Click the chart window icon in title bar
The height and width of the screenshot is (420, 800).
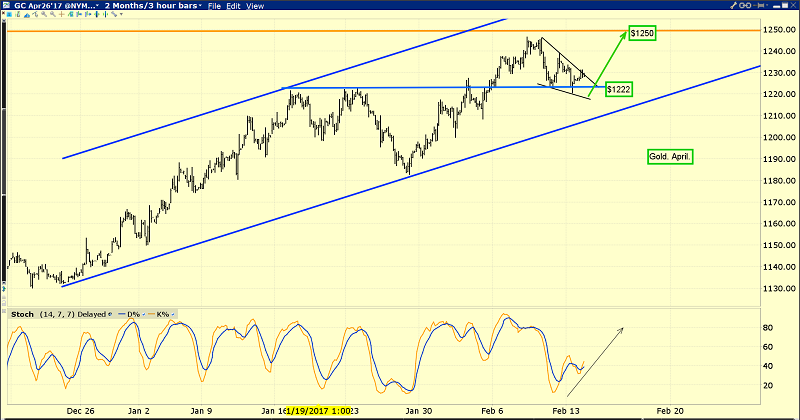tap(7, 5)
